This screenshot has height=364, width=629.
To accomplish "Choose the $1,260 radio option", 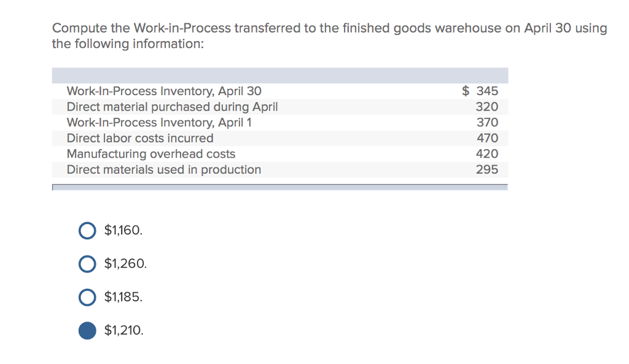I will click(87, 264).
